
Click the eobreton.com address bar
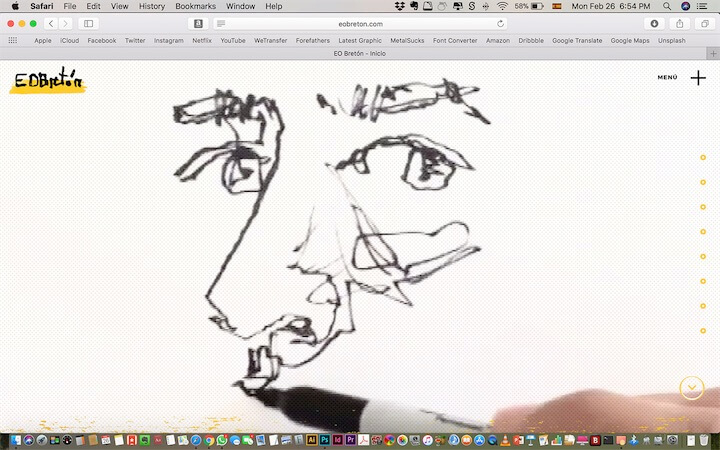360,23
